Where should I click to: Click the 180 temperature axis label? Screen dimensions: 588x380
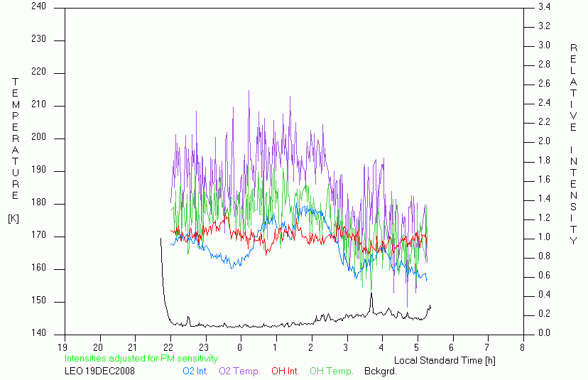pyautogui.click(x=38, y=202)
